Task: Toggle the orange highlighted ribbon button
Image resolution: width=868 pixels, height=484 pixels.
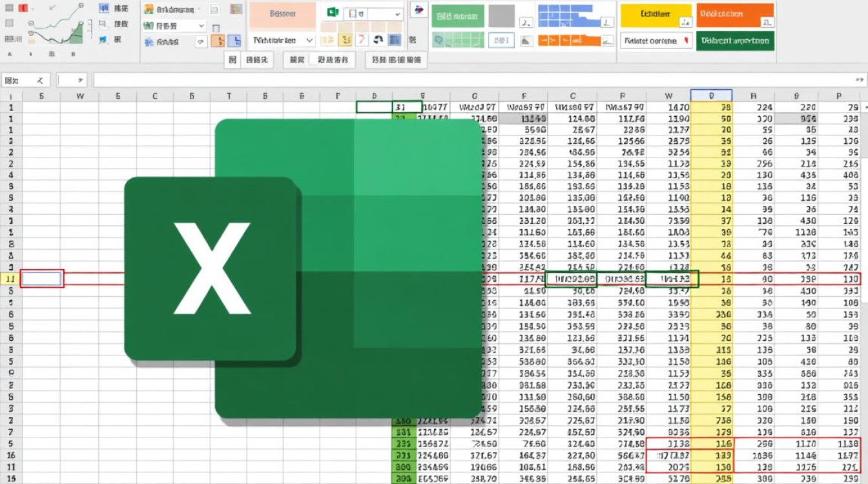Action: pos(219,41)
